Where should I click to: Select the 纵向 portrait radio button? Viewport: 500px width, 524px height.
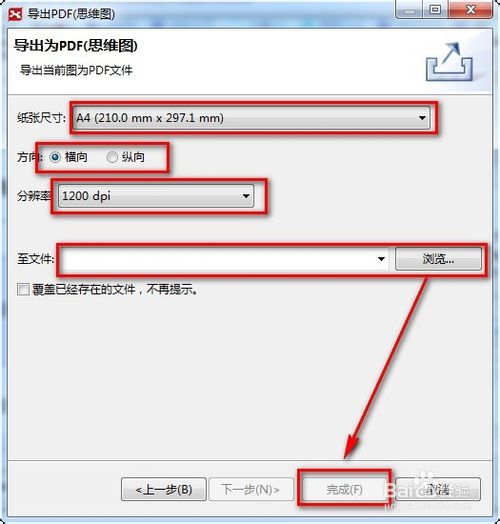click(x=112, y=157)
